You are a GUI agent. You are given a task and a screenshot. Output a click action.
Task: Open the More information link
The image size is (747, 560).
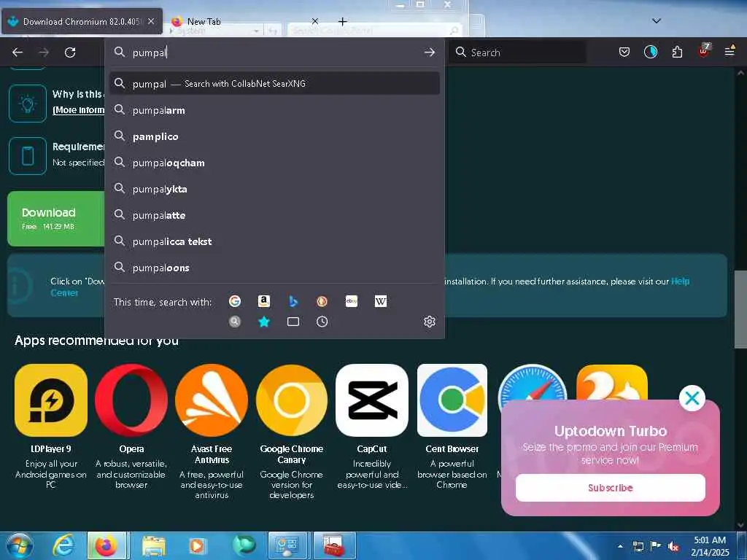tap(79, 110)
